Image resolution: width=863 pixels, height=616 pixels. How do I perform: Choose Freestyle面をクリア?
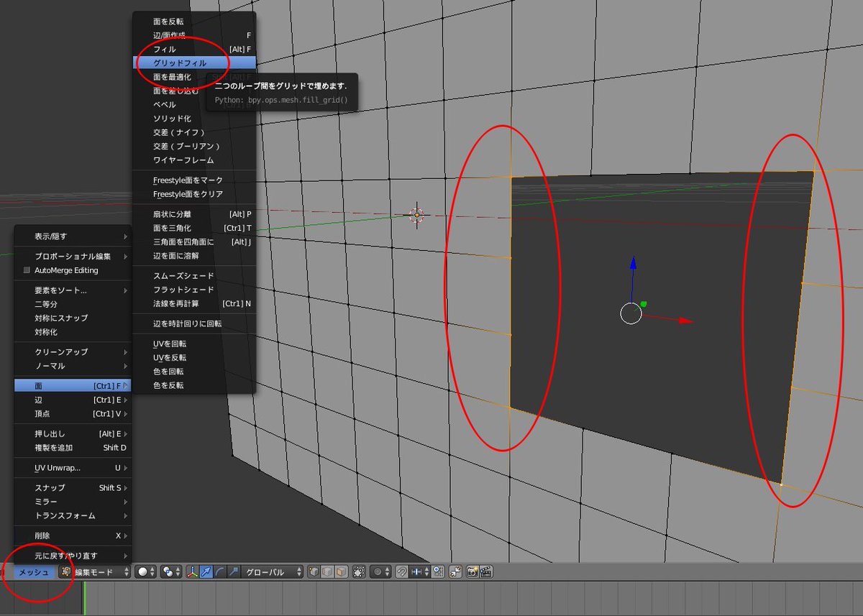tap(194, 194)
